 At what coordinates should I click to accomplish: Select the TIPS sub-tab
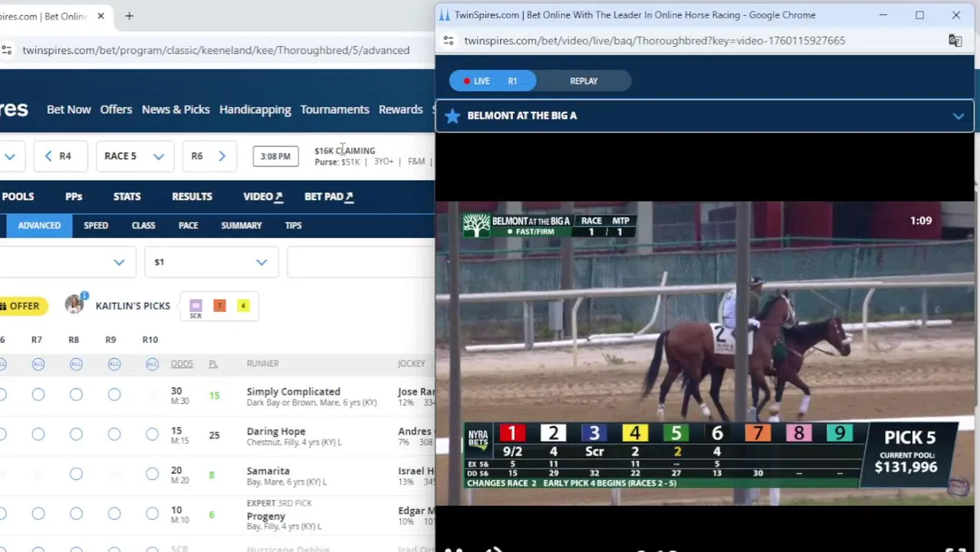tap(293, 225)
